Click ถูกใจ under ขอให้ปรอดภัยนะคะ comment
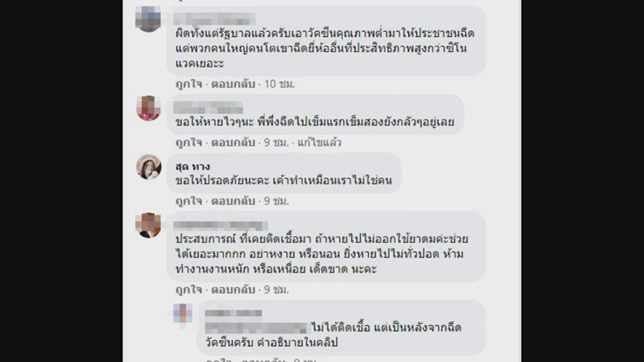Viewport: 644px width, 362px height. click(189, 201)
